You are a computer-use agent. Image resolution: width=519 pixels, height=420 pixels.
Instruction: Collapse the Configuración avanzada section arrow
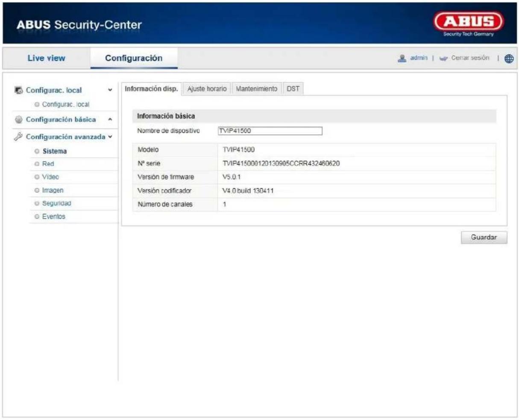[110, 137]
